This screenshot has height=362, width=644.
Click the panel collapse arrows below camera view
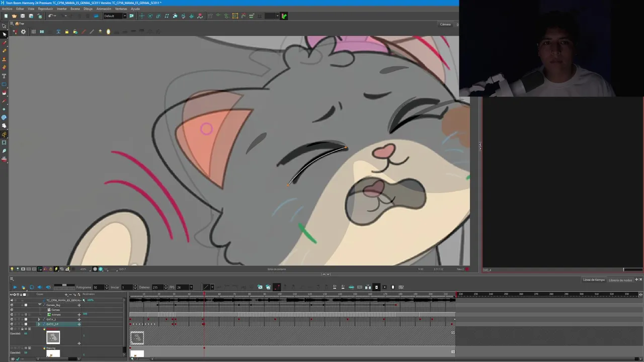326,274
